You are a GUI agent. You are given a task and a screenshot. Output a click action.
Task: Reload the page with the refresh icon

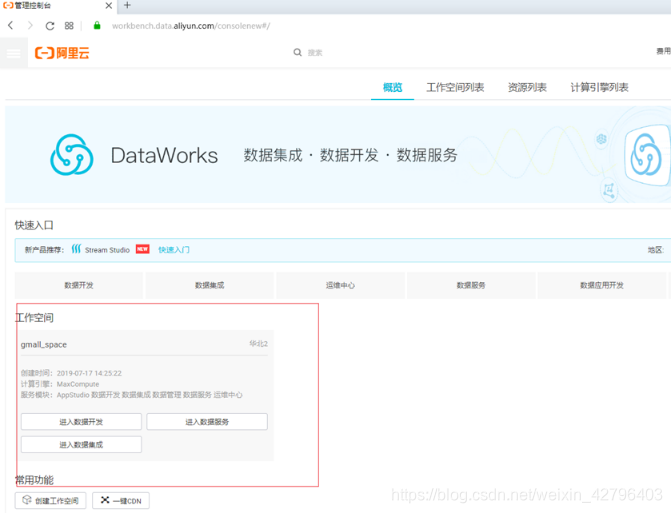pyautogui.click(x=50, y=26)
